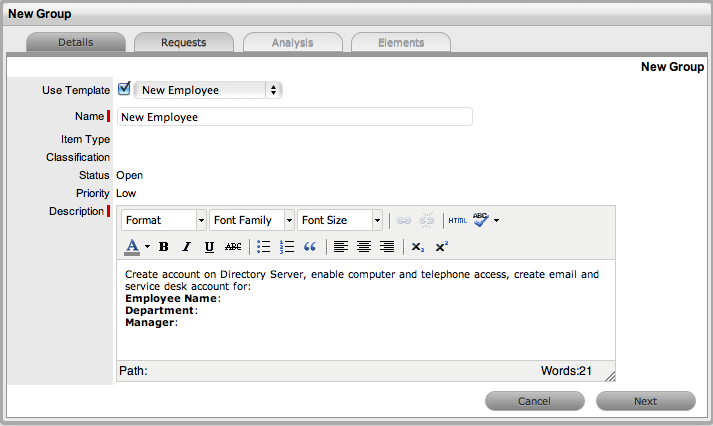The height and width of the screenshot is (426, 713).
Task: Apply superscript formatting
Action: [x=442, y=247]
